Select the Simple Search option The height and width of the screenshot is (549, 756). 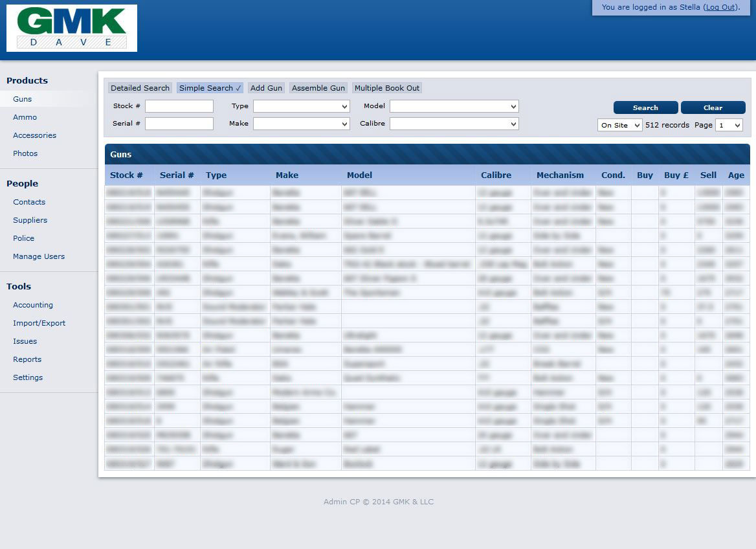click(x=210, y=88)
